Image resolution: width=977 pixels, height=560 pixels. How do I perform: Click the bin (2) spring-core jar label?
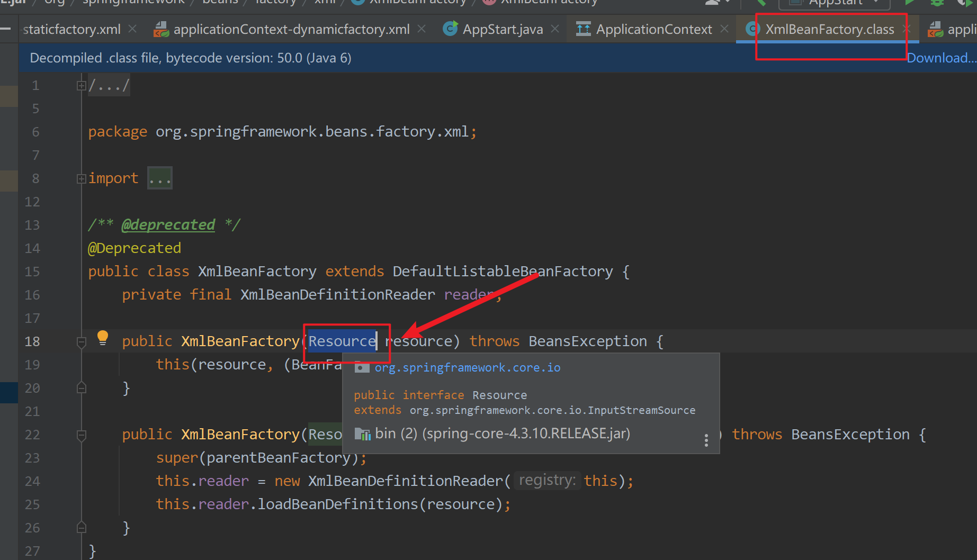(503, 434)
